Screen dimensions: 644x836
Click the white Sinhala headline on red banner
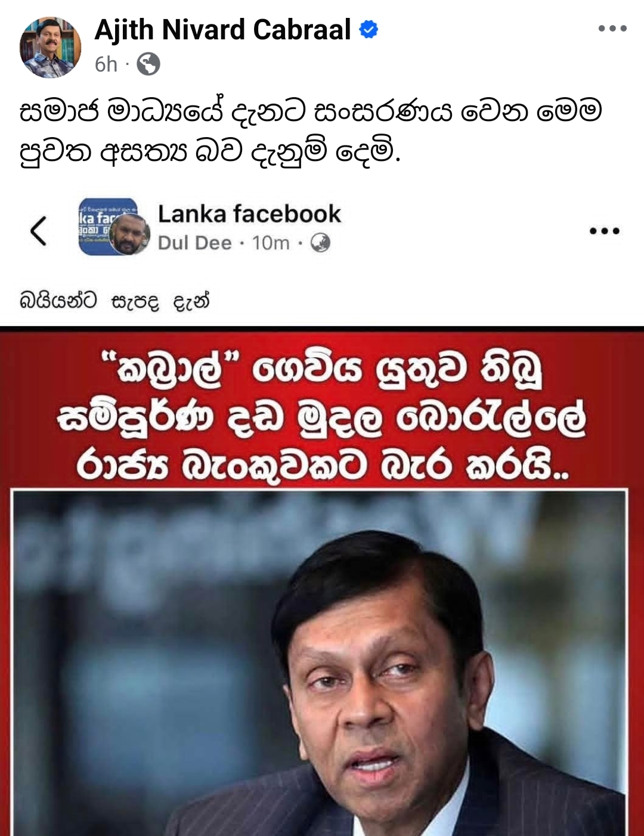(322, 416)
